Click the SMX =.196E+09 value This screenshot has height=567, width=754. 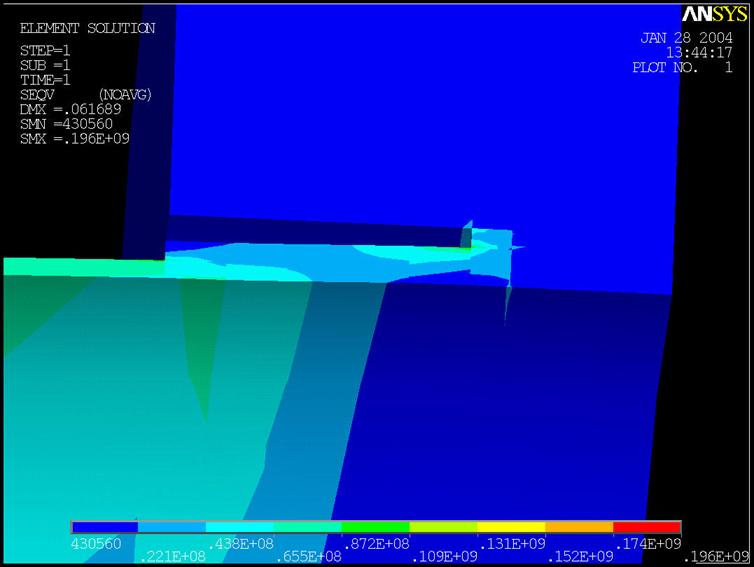click(x=75, y=139)
